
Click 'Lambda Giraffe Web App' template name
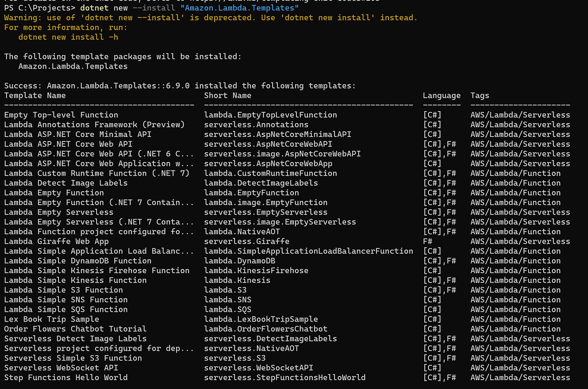tap(57, 241)
